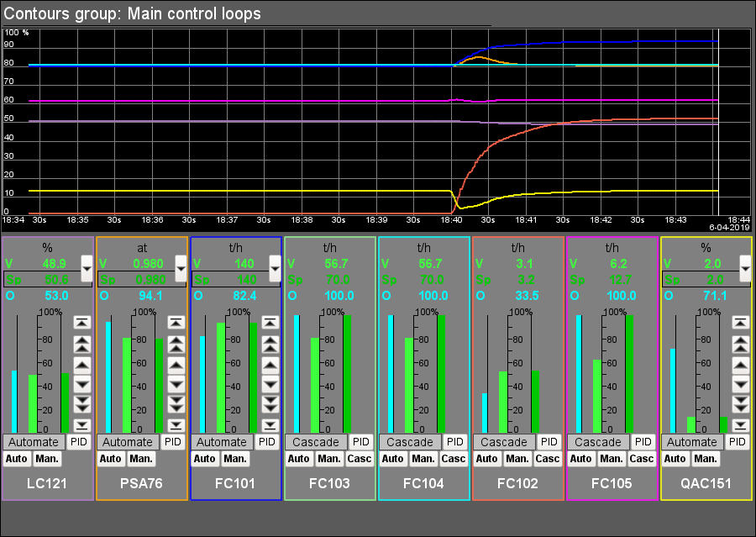Click LC121 double up arrow for fast increase
The image size is (756, 537).
coord(82,345)
